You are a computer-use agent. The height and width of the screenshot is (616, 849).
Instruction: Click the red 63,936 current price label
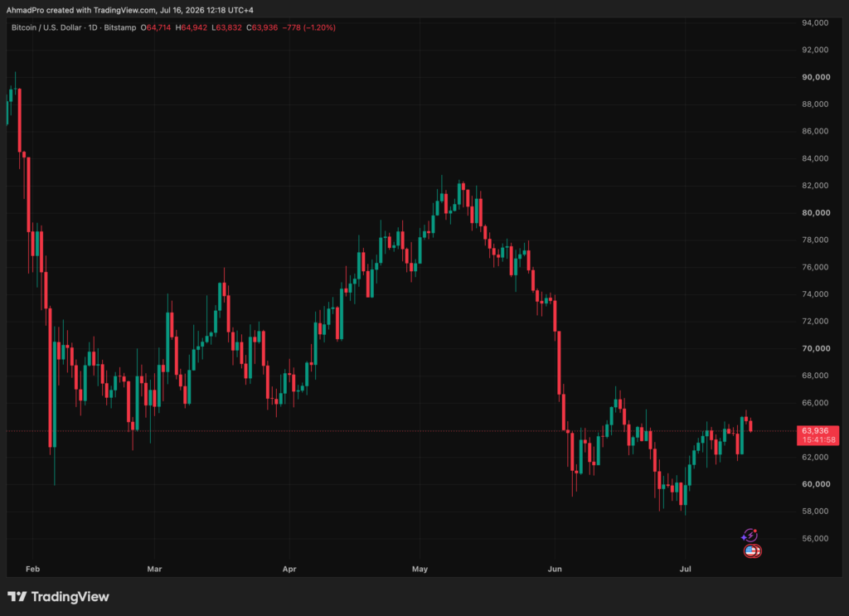tap(816, 431)
